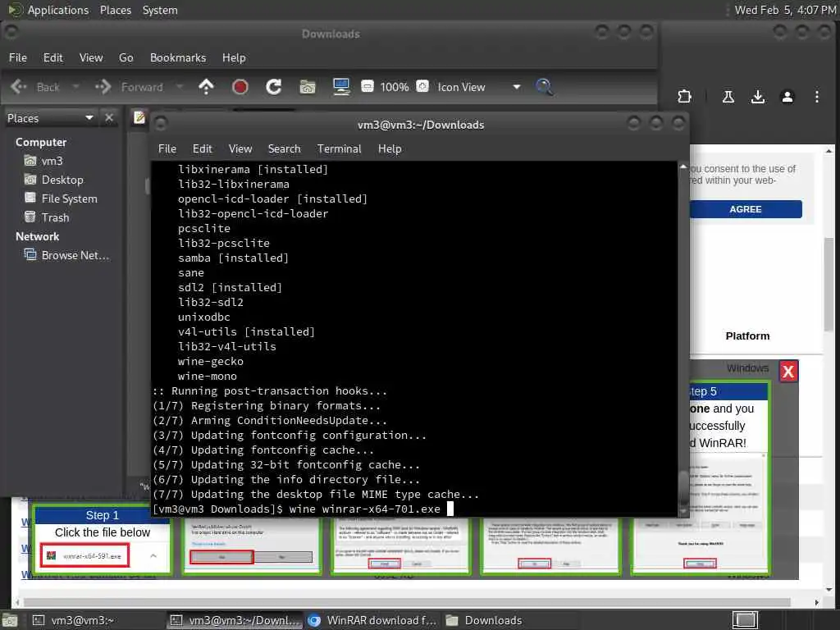Click the Platform column header on the webpage
This screenshot has width=840, height=630.
(747, 336)
